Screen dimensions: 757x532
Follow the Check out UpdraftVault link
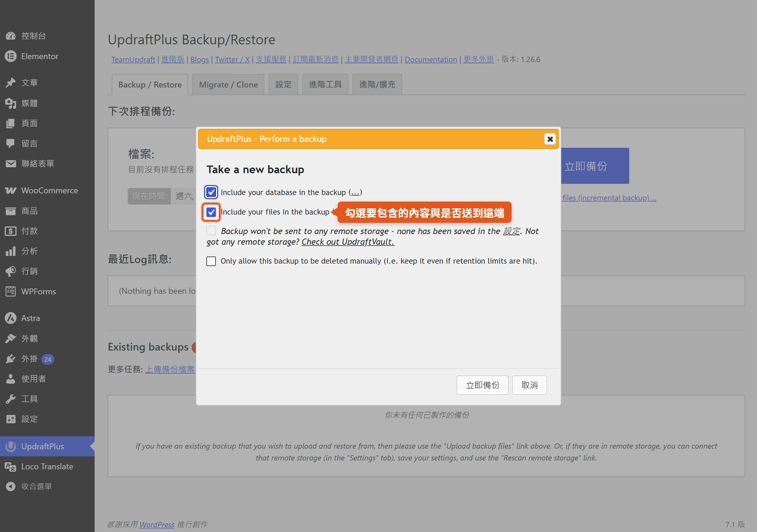click(348, 242)
